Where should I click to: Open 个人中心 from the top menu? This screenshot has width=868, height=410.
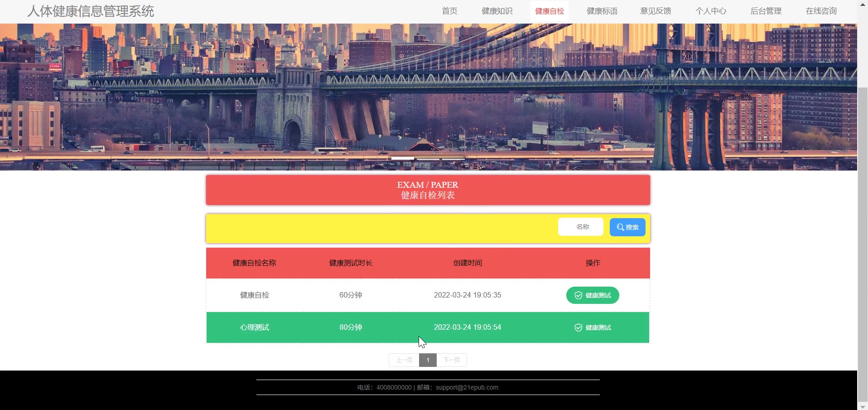coord(711,11)
